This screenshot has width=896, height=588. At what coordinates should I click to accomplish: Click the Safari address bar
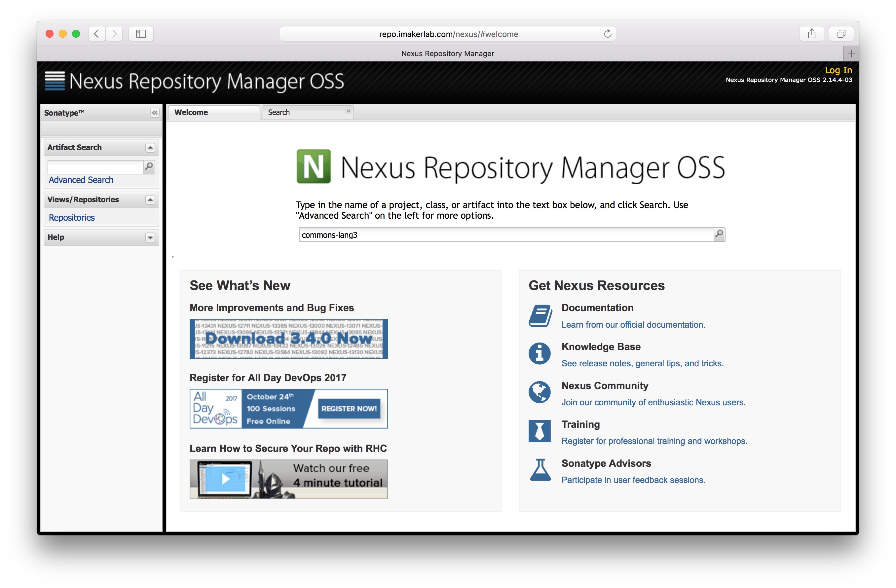[x=448, y=34]
